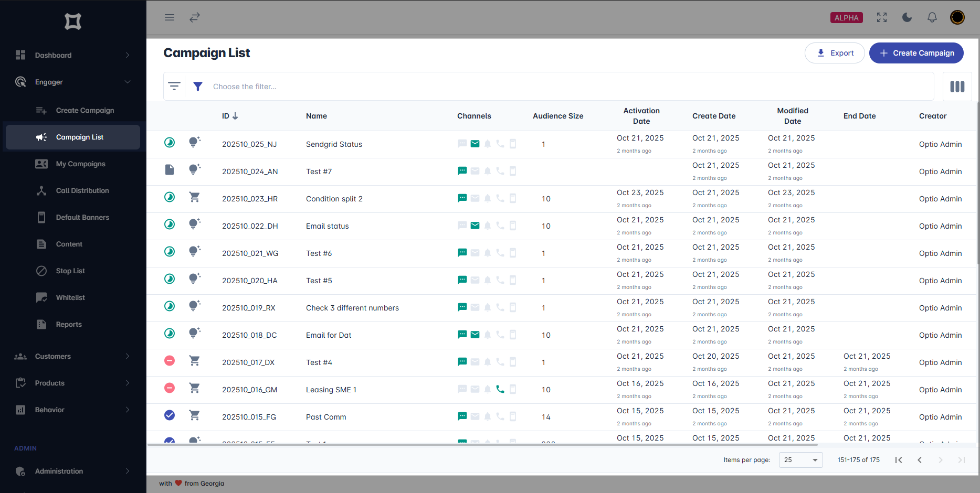980x493 pixels.
Task: Click the stopped status icon for Test #4
Action: (170, 361)
